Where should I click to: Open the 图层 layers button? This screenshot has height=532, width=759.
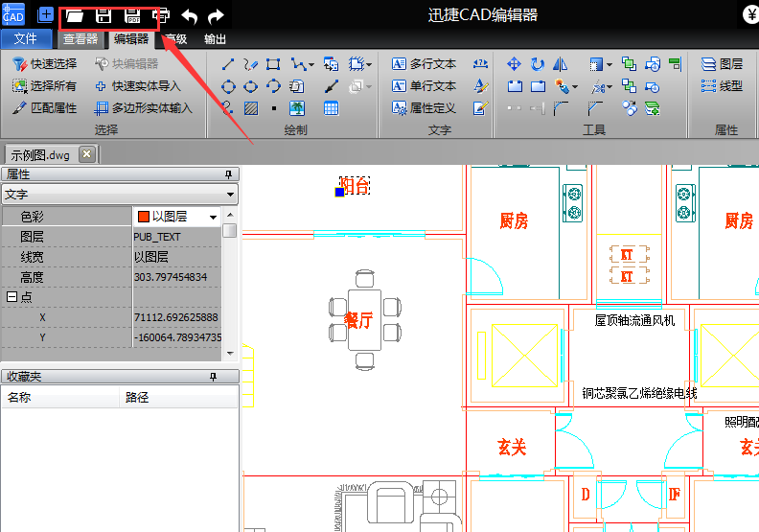pos(722,64)
